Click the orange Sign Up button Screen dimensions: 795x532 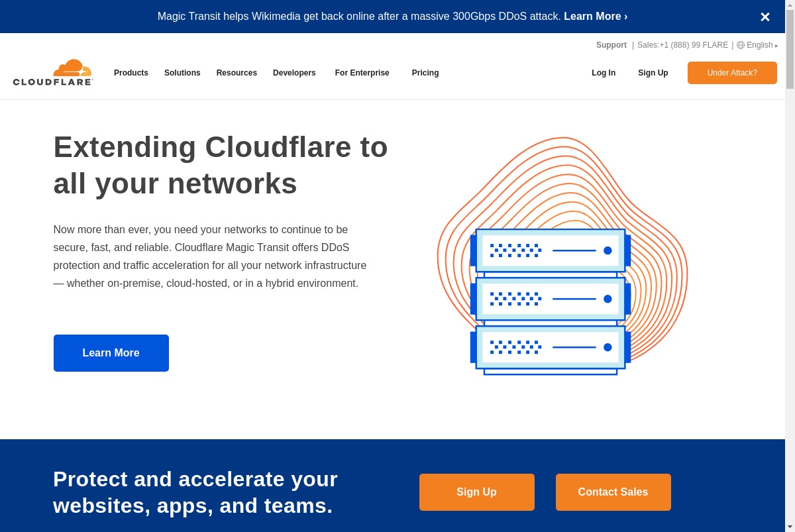click(477, 492)
